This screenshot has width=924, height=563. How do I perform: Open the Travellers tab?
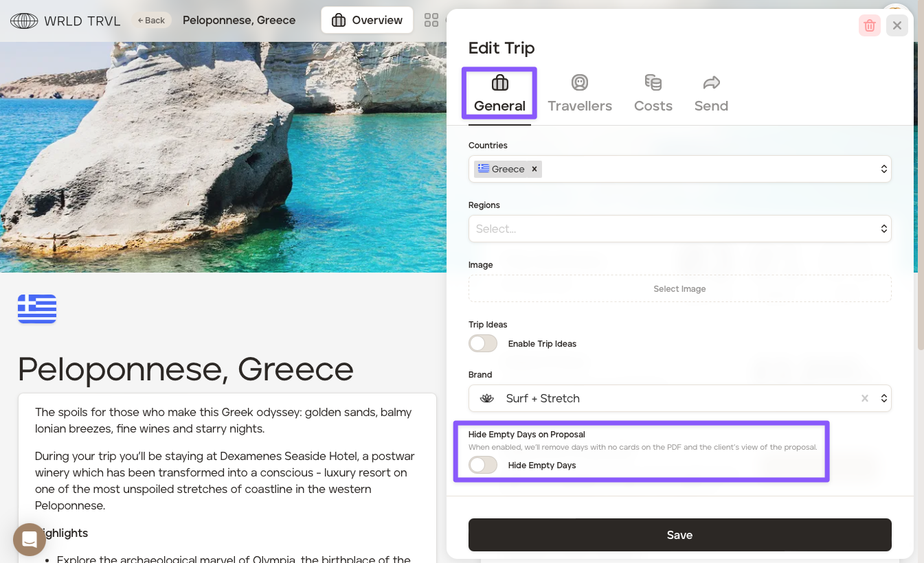[580, 94]
